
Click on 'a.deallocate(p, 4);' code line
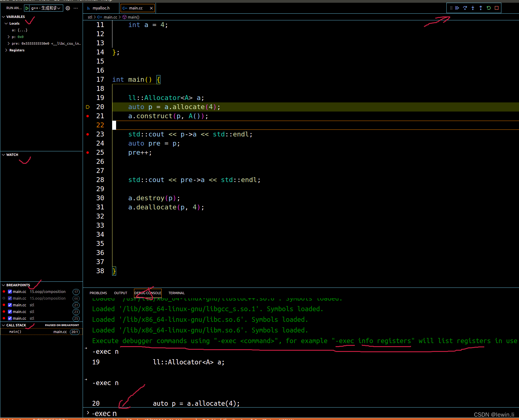tap(166, 207)
